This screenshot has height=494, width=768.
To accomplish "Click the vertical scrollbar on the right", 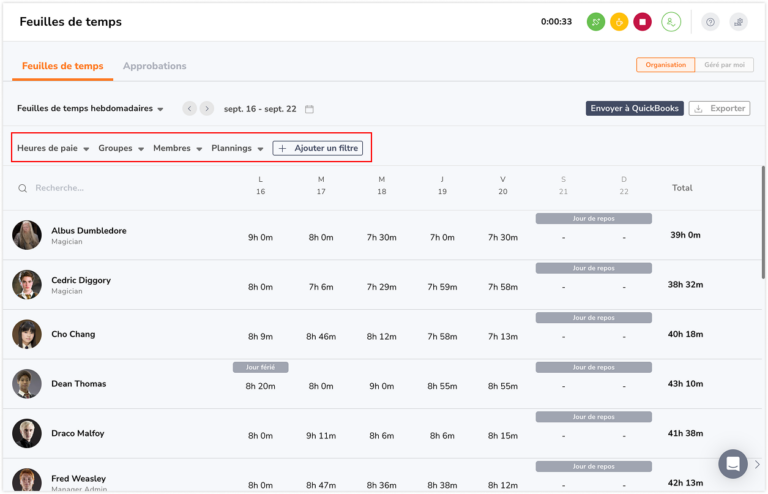I will pyautogui.click(x=763, y=223).
